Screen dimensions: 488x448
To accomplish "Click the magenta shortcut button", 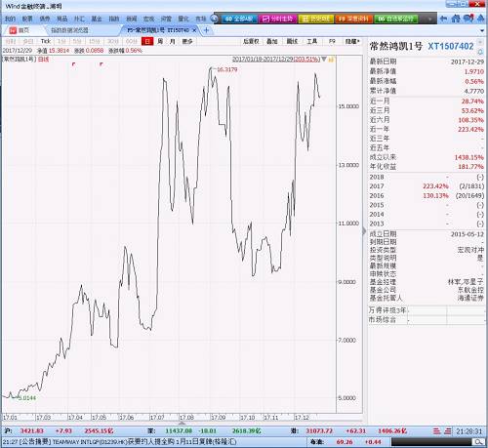I will pyautogui.click(x=277, y=19).
